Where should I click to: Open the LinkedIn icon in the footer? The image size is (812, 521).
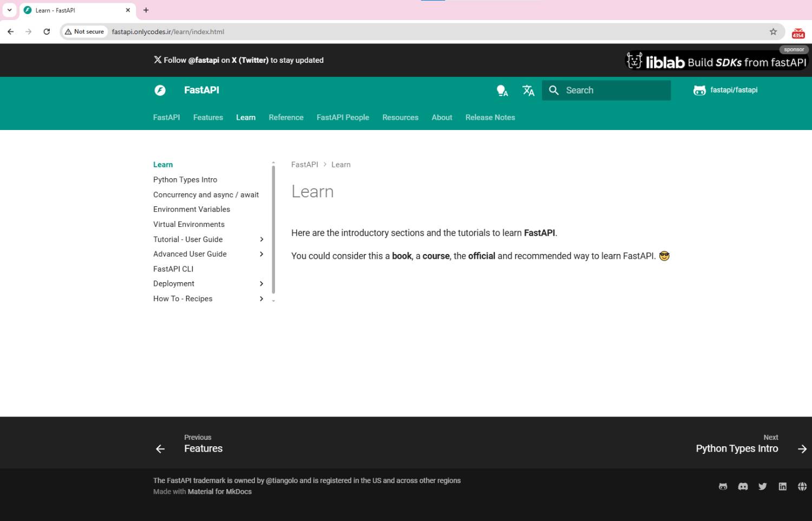pyautogui.click(x=782, y=486)
